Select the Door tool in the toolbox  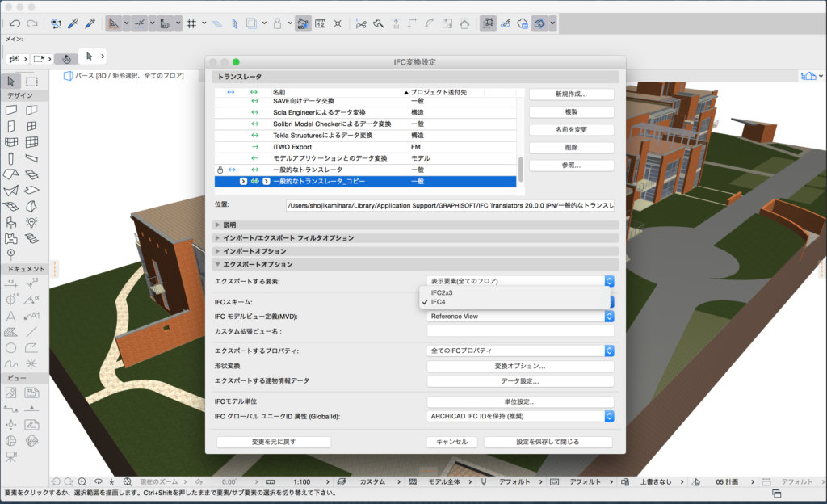[x=11, y=126]
